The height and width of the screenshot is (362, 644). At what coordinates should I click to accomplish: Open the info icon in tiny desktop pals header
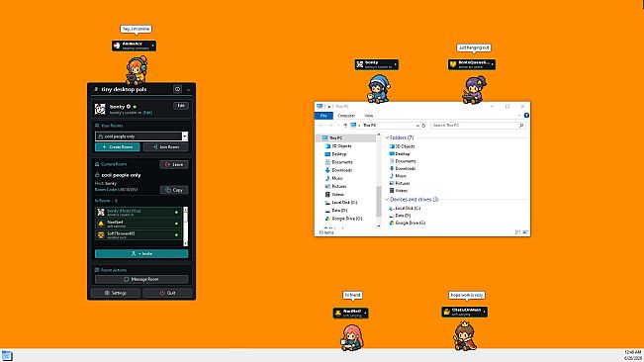(x=177, y=89)
